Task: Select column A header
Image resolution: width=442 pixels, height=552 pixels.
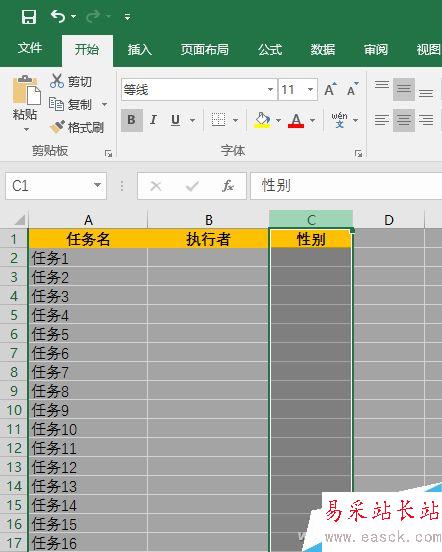Action: [x=88, y=220]
